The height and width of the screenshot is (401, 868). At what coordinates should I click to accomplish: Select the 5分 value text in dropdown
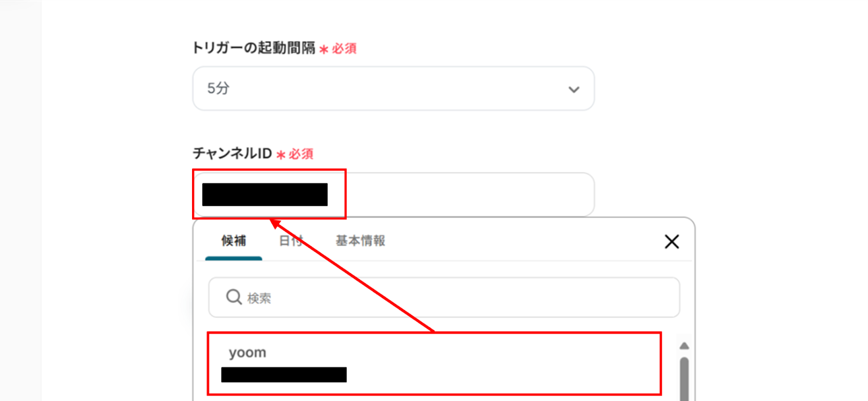coord(218,88)
